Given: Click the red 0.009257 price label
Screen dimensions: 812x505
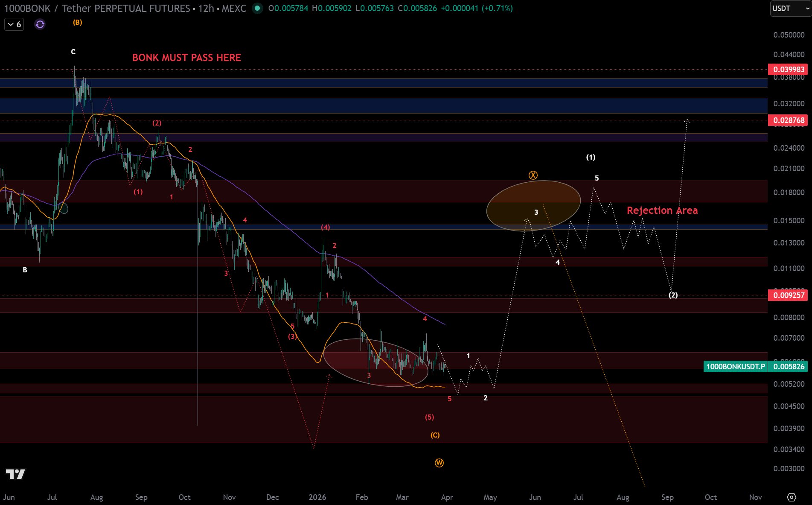Looking at the screenshot, I should tap(789, 295).
